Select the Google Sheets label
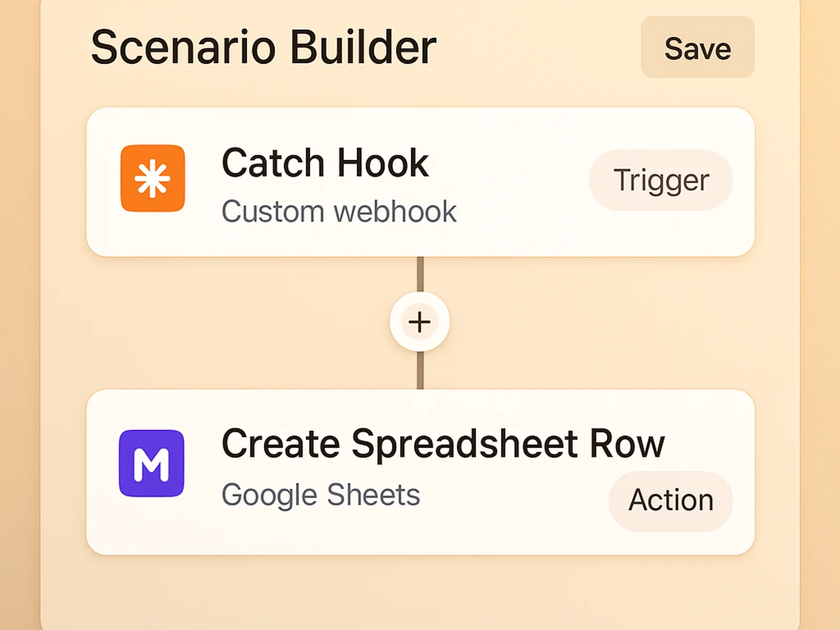 pos(321,493)
